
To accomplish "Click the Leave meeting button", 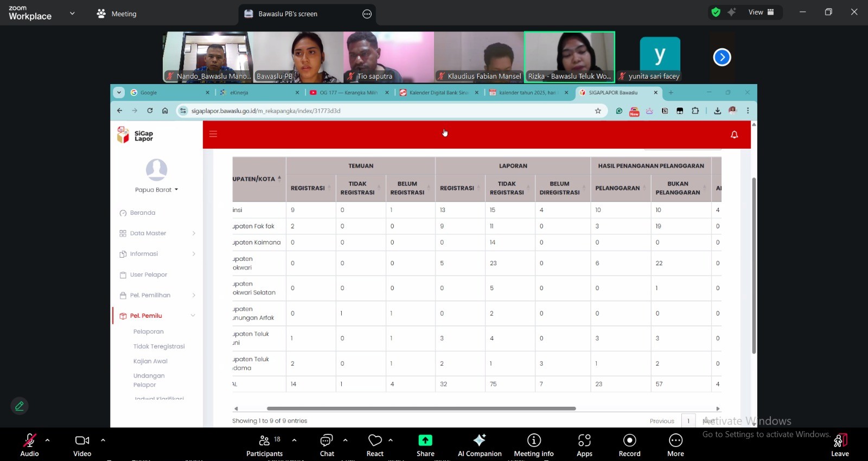I will 840,444.
